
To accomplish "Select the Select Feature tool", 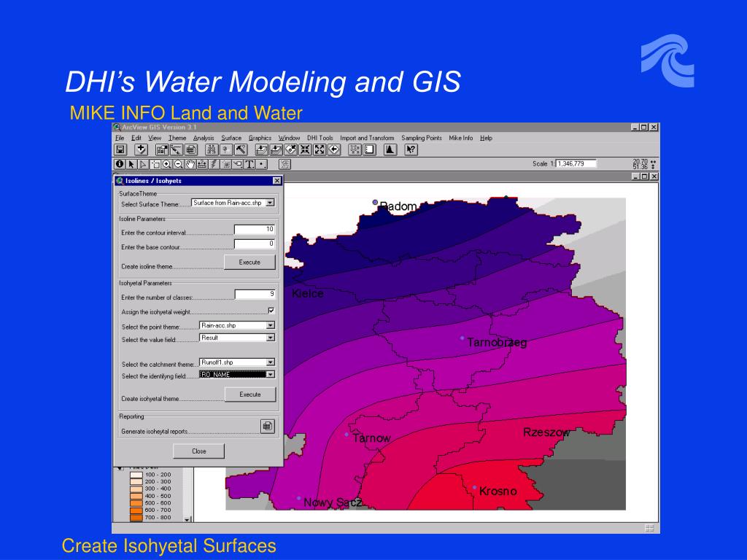I will point(155,164).
